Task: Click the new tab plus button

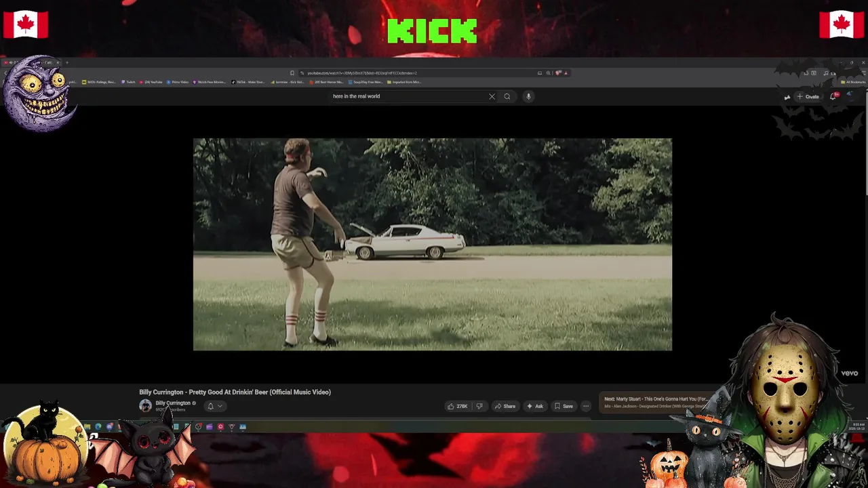Action: tap(66, 63)
